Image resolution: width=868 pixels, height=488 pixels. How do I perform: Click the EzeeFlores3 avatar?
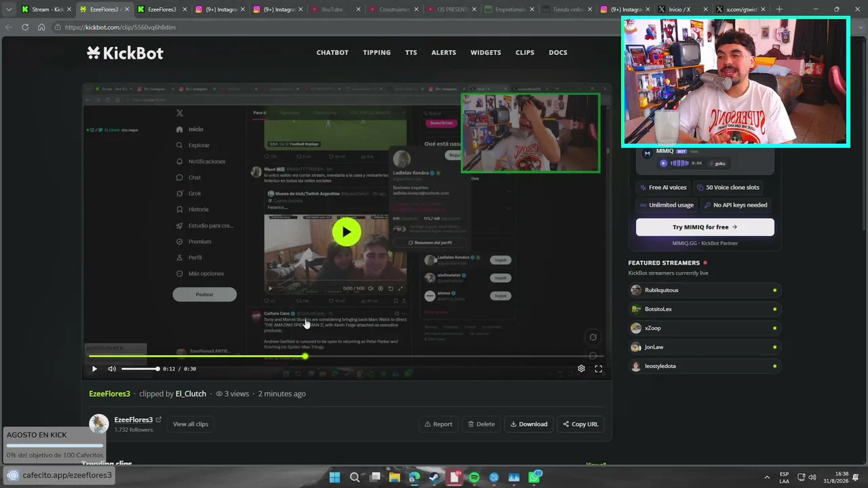(99, 424)
